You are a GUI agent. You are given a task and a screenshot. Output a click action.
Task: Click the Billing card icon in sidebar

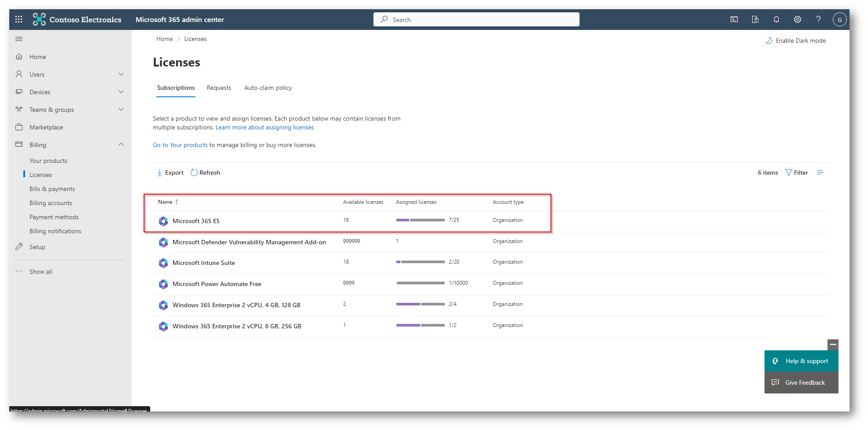point(19,144)
